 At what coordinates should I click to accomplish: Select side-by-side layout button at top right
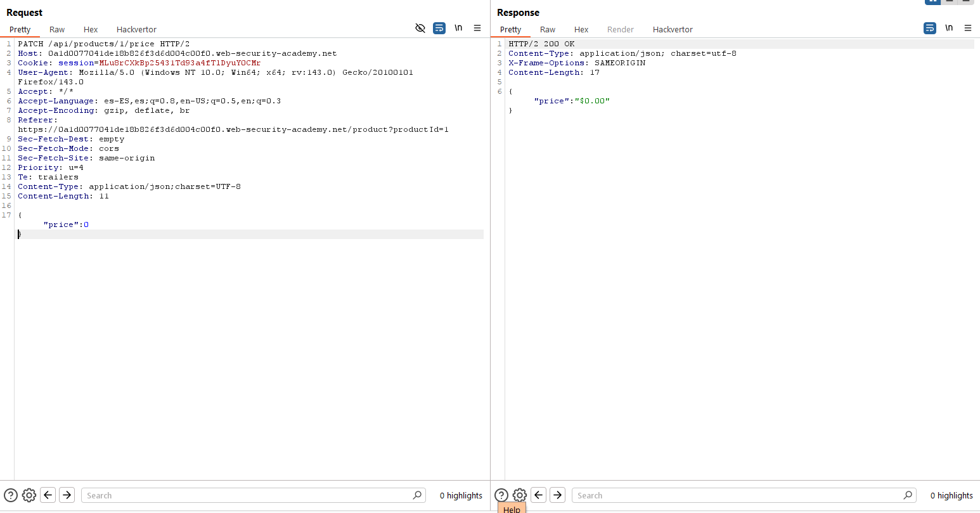click(933, 2)
